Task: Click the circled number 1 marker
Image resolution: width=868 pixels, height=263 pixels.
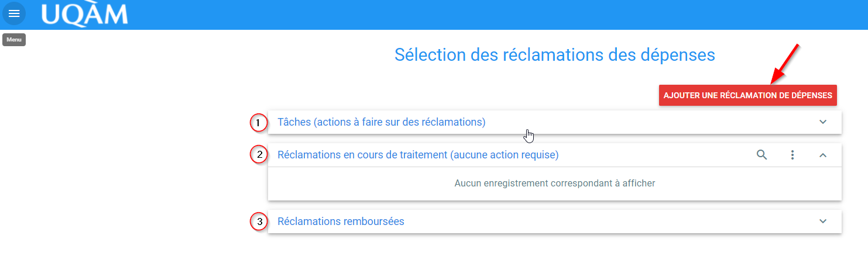Action: click(258, 123)
